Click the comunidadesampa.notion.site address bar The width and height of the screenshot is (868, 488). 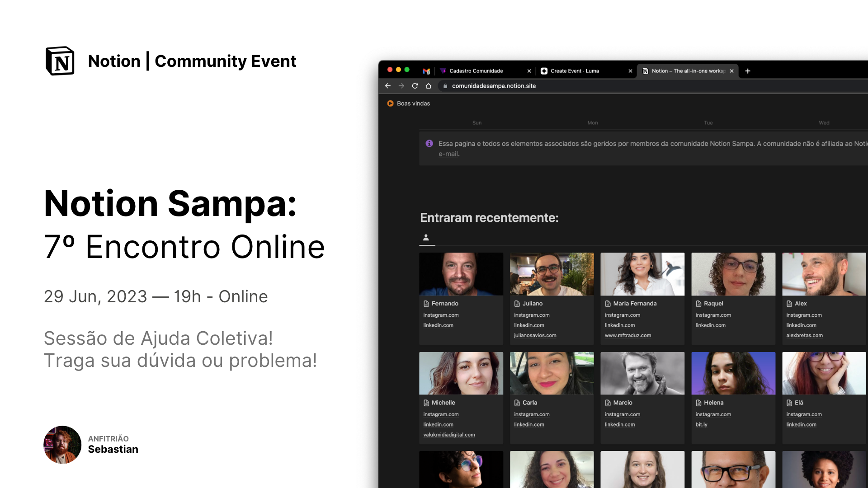pyautogui.click(x=653, y=86)
